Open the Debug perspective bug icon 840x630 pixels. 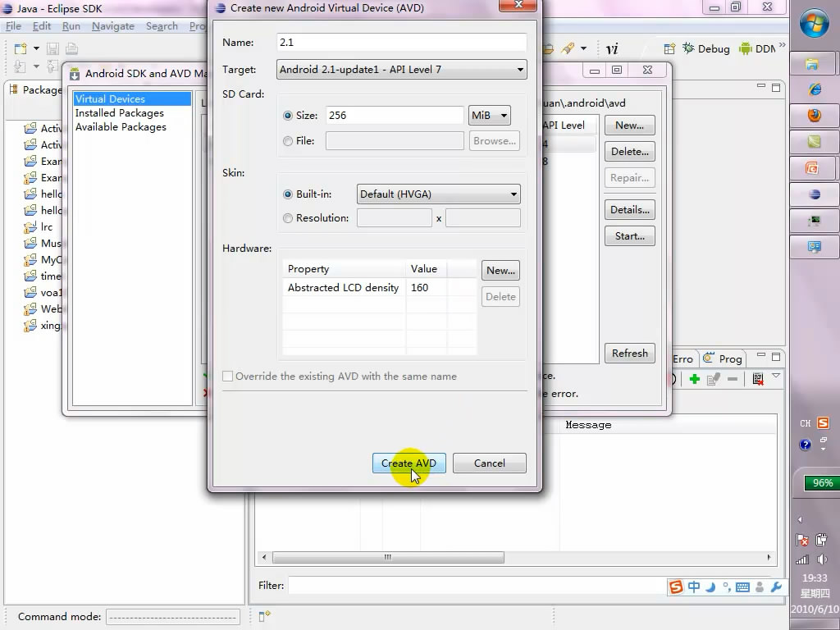coord(688,48)
